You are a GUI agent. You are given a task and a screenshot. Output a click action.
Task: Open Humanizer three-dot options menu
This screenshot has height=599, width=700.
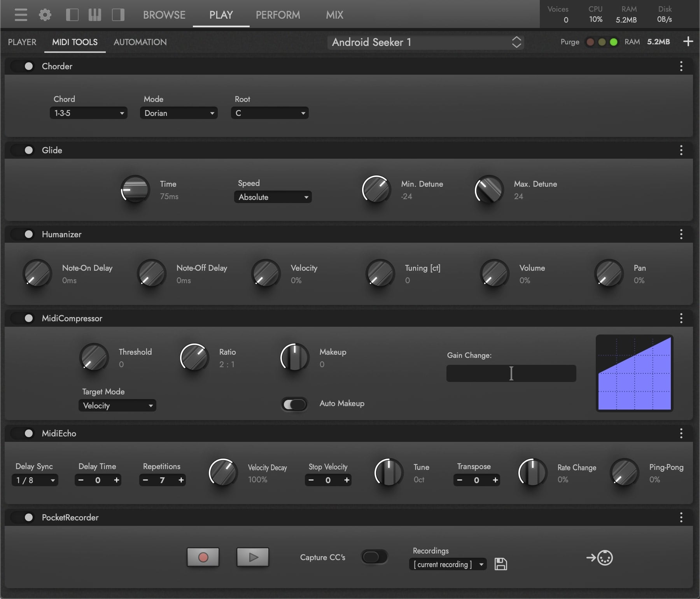click(x=681, y=234)
